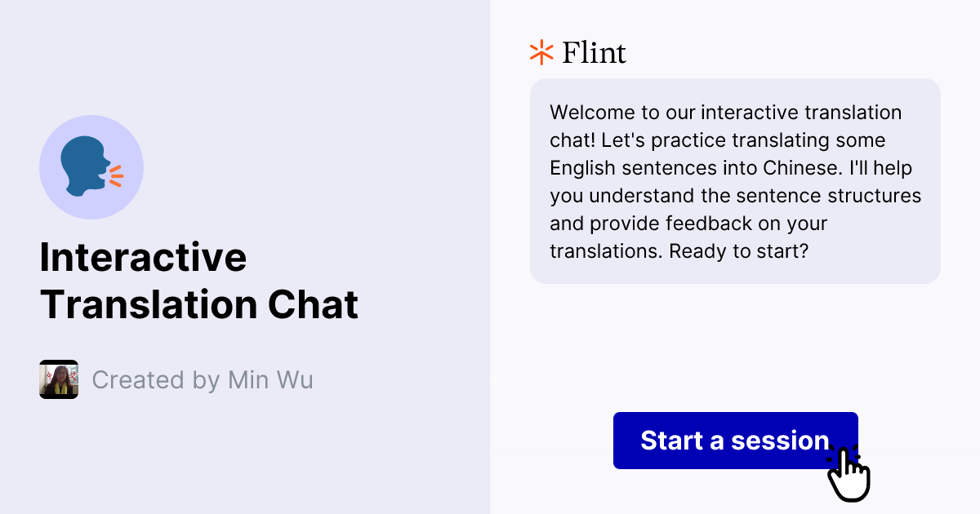
Task: Click the Flint wordmark text
Action: click(x=593, y=52)
